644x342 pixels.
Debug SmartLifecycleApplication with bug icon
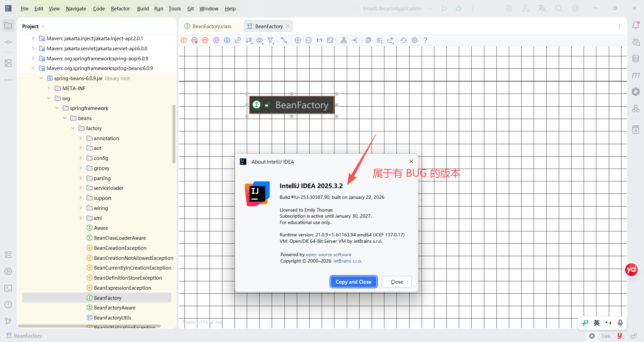tap(459, 8)
